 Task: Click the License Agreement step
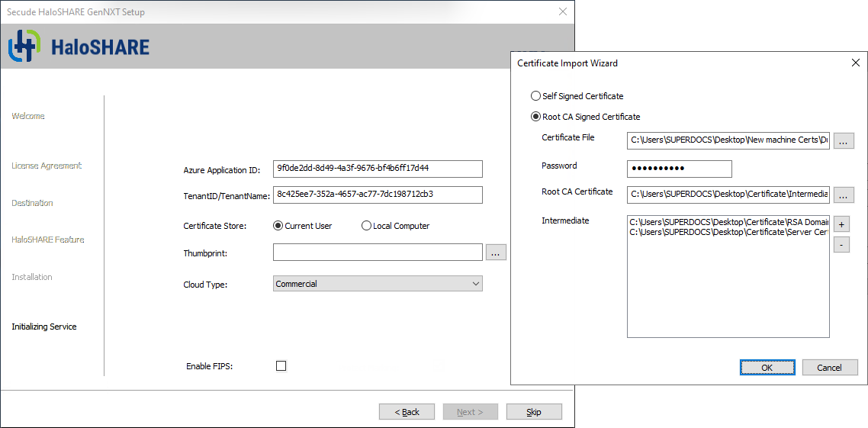[47, 166]
